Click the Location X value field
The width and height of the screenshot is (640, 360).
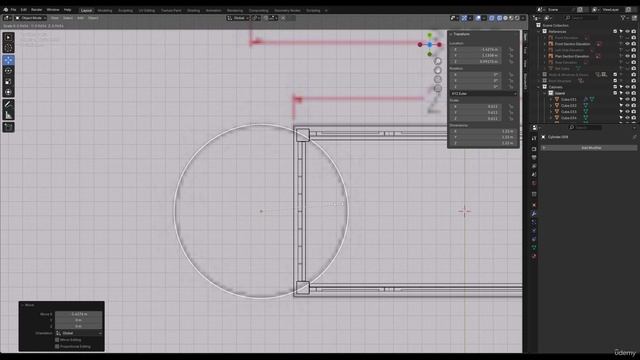476,49
